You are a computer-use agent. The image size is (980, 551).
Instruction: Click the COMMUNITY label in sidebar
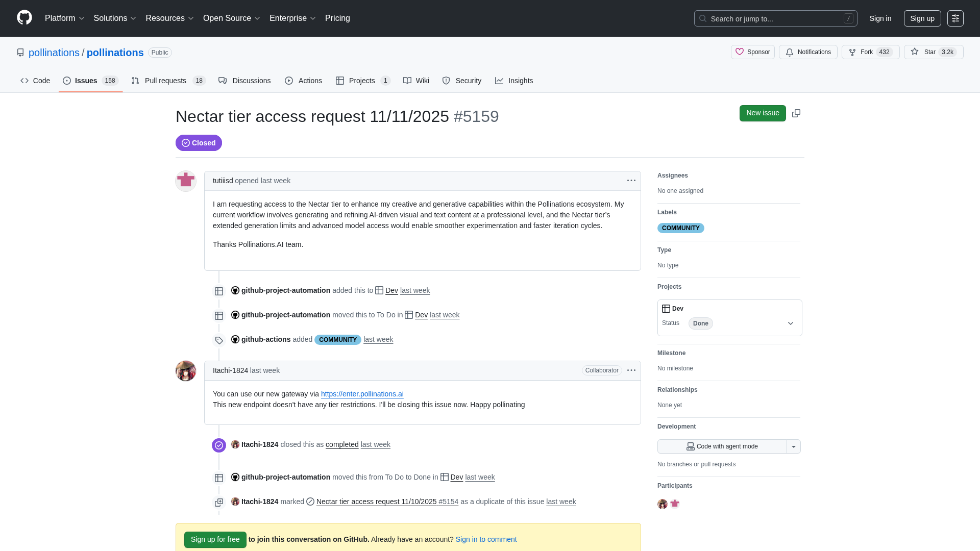click(680, 228)
